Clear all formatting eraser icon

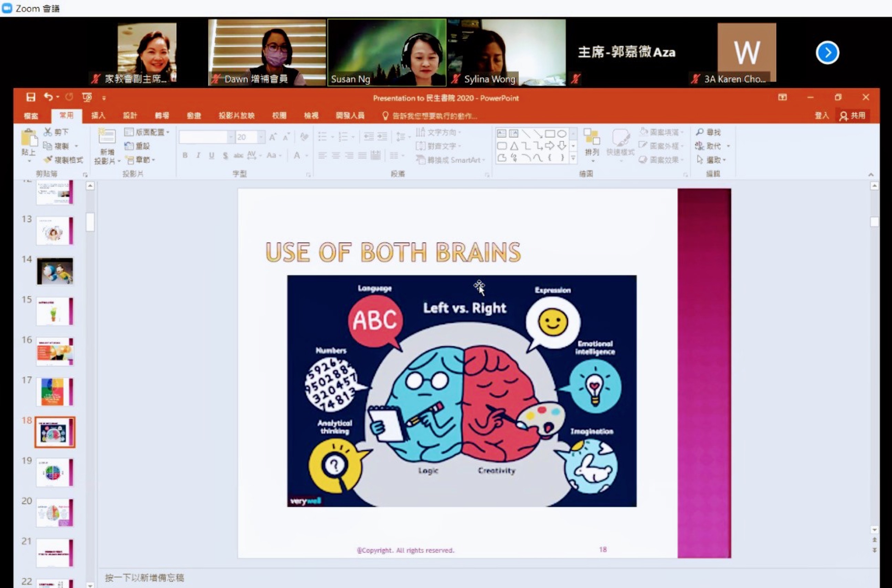pos(304,137)
